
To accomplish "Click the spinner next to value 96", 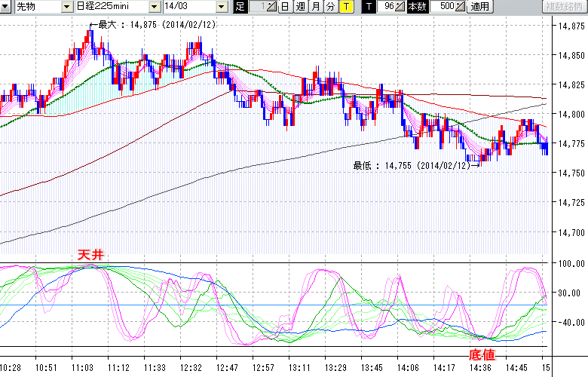I will click(401, 7).
